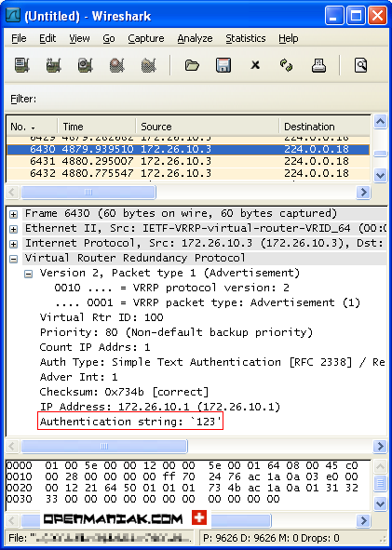Collapse Virtual Router Redundancy Protocol node
Image resolution: width=392 pixels, height=550 pixels.
13,260
